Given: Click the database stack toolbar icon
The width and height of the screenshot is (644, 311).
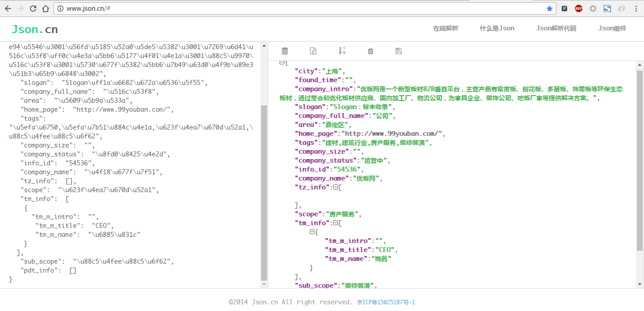Looking at the screenshot, I should tap(285, 51).
